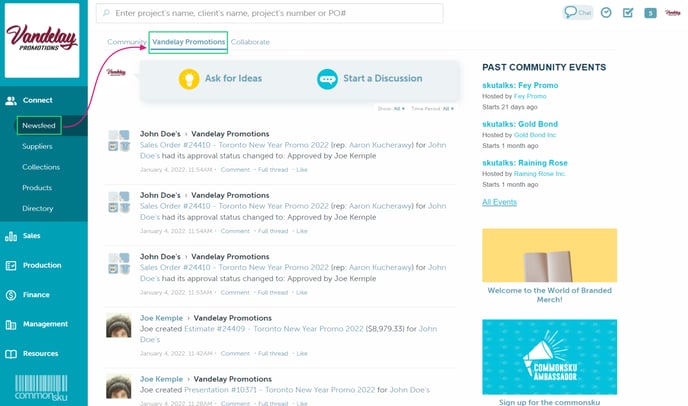
Task: Click the Start a Discussion text button
Action: (383, 79)
